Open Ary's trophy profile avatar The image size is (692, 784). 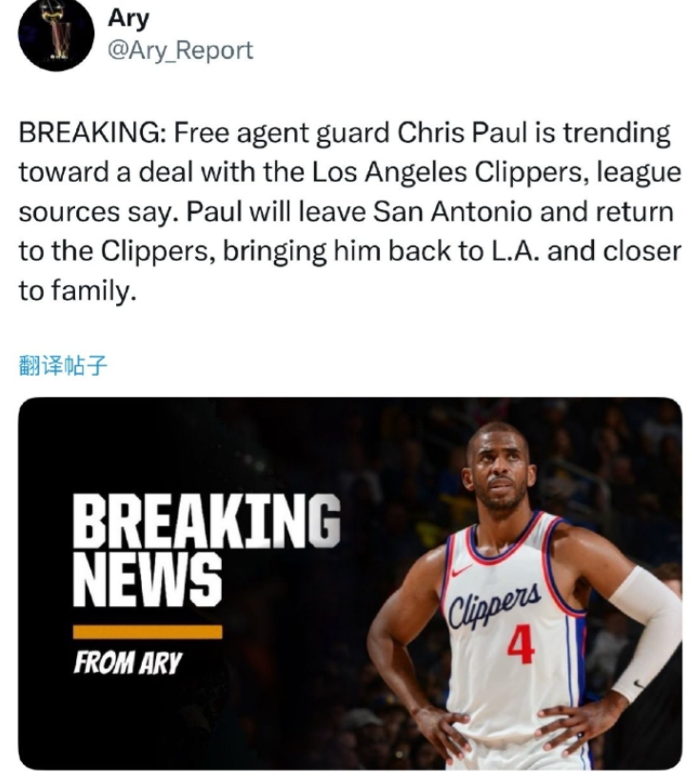tap(56, 33)
